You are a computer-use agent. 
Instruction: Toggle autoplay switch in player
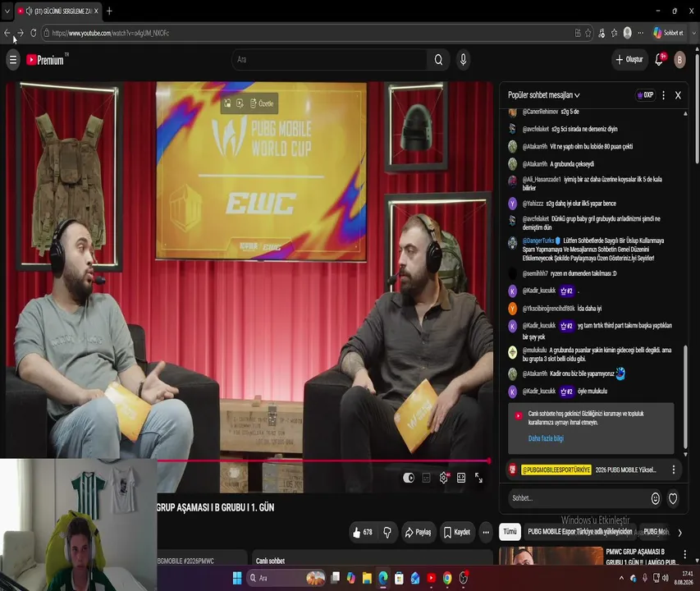[x=409, y=478]
